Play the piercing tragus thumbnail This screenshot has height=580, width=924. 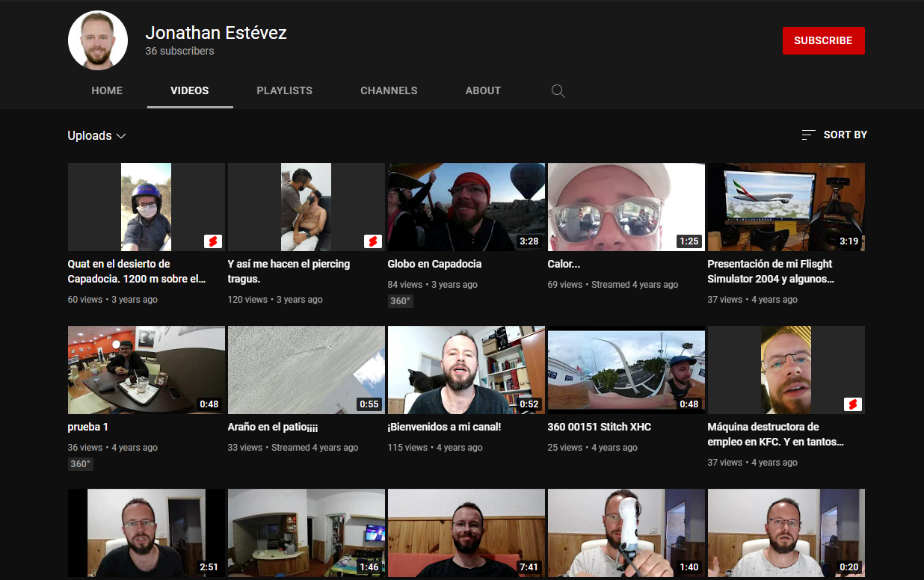point(307,207)
